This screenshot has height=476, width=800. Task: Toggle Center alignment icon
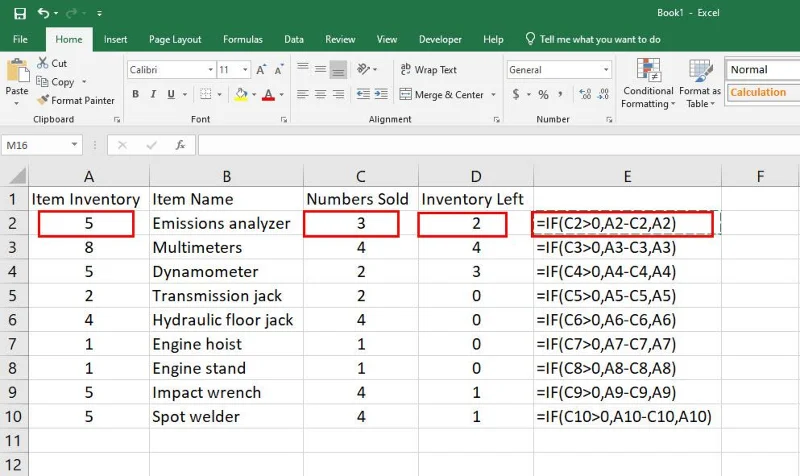[320, 94]
